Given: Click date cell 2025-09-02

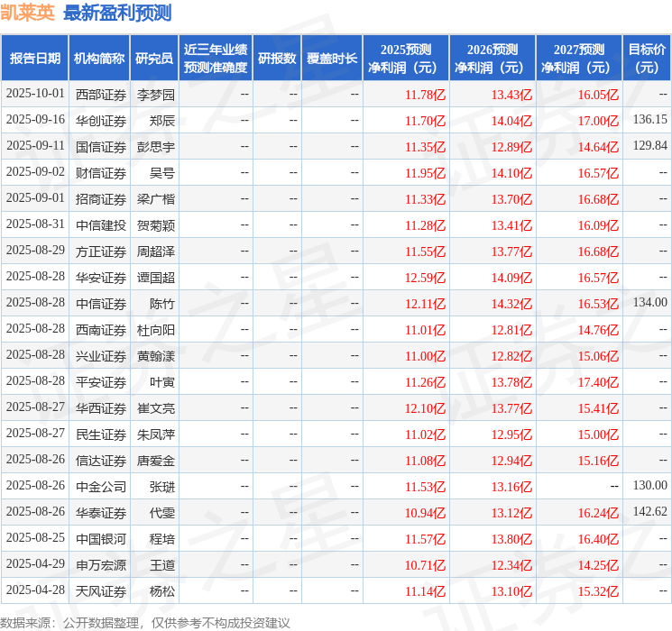Looking at the screenshot, I should point(35,172).
